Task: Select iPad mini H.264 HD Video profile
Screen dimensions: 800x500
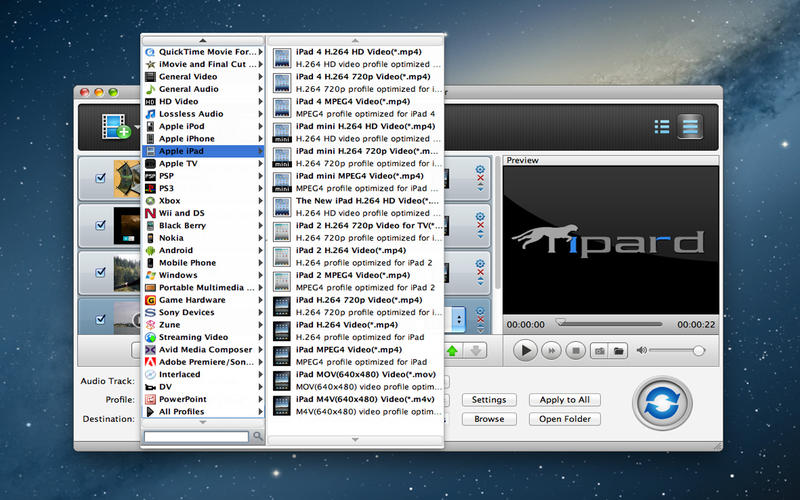Action: (356, 132)
